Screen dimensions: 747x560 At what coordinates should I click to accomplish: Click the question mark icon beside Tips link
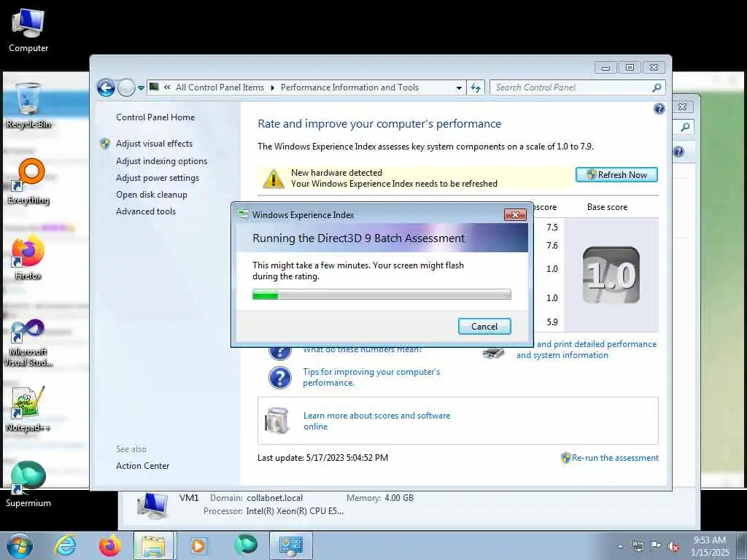click(280, 378)
